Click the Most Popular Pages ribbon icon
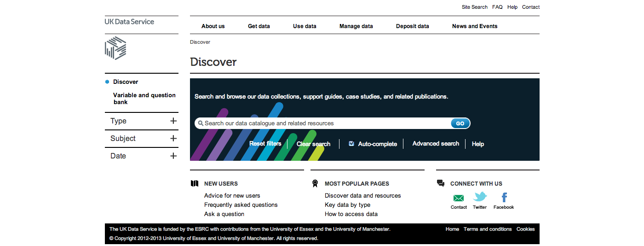 [x=315, y=183]
